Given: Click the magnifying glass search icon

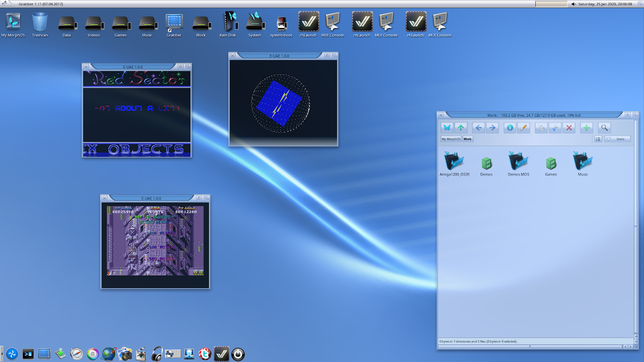Looking at the screenshot, I should coord(604,128).
